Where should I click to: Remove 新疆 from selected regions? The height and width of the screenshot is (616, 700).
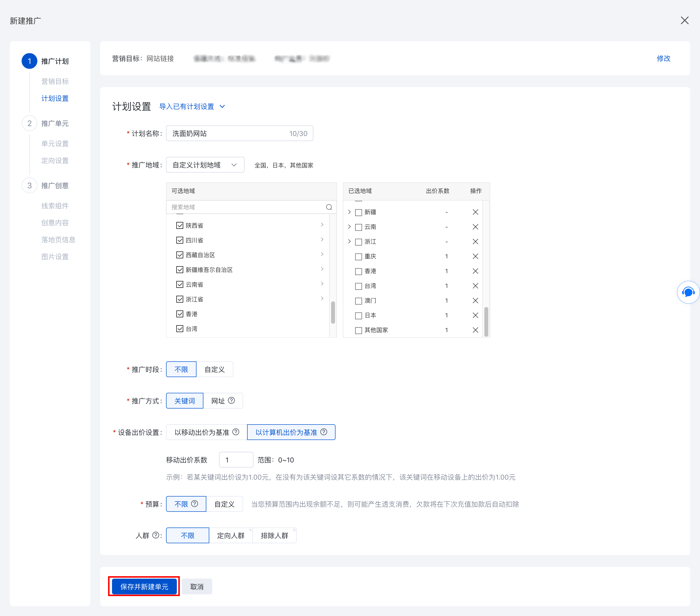tap(475, 212)
